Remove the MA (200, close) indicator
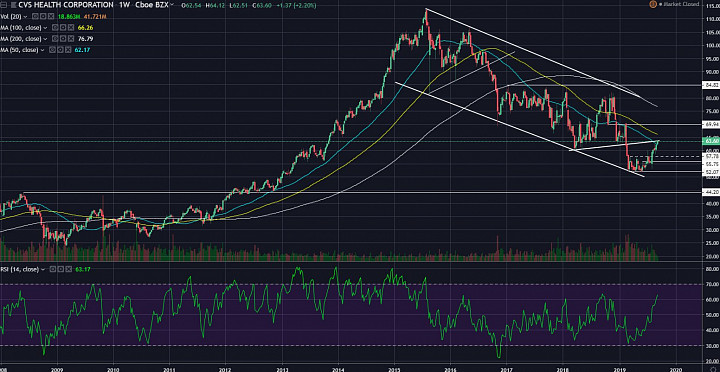720x372 pixels. (71, 39)
